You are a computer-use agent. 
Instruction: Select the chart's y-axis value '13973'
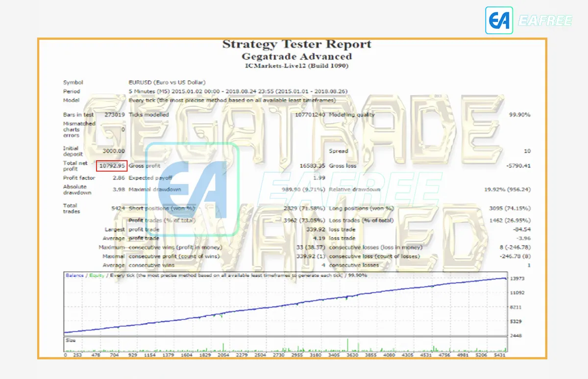pos(518,279)
